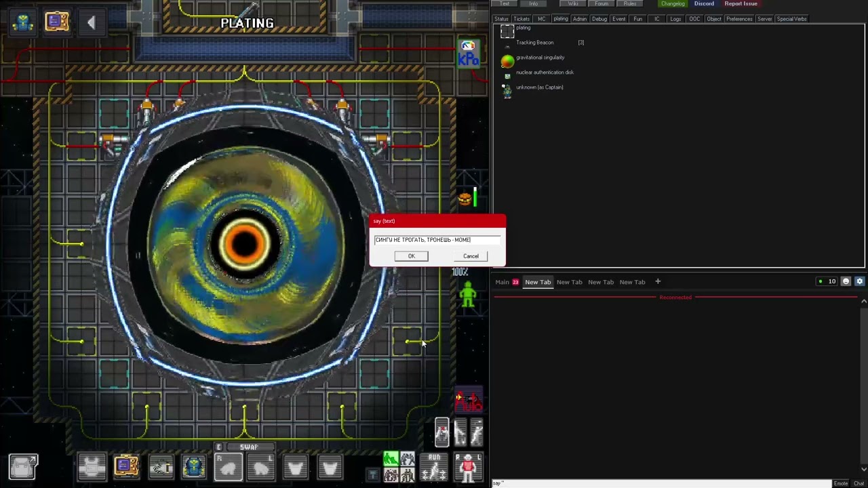Click the PDA action icon at top left
Screen dimensions: 868x488
(57, 22)
